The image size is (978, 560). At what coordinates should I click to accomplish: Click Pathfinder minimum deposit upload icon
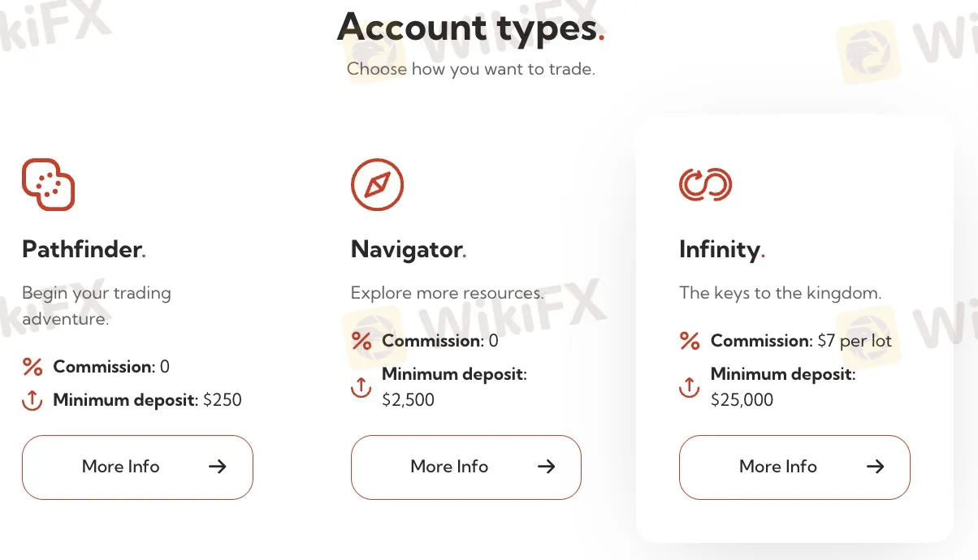[32, 400]
